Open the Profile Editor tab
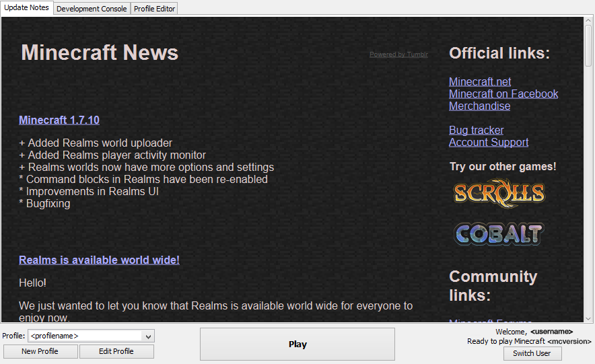This screenshot has height=364, width=595. click(154, 8)
